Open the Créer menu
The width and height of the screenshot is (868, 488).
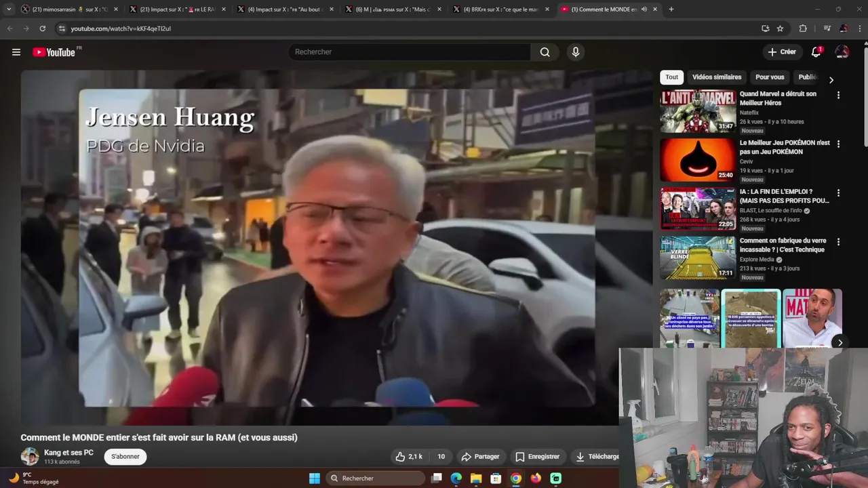click(x=782, y=52)
